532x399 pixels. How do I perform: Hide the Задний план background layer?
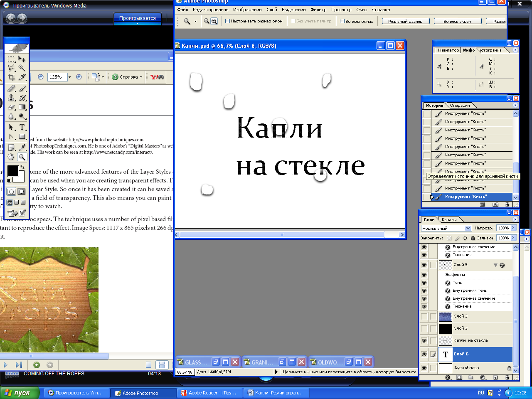(424, 368)
